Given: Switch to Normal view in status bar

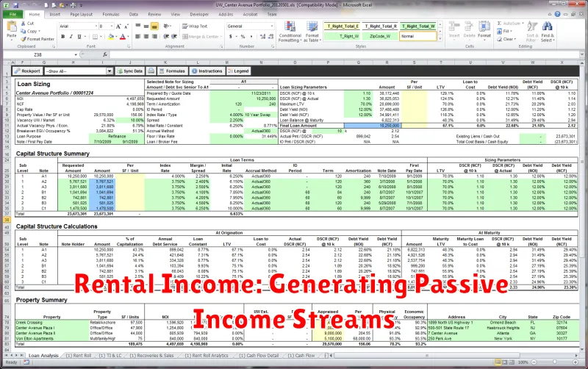Looking at the screenshot, I should tap(498, 362).
